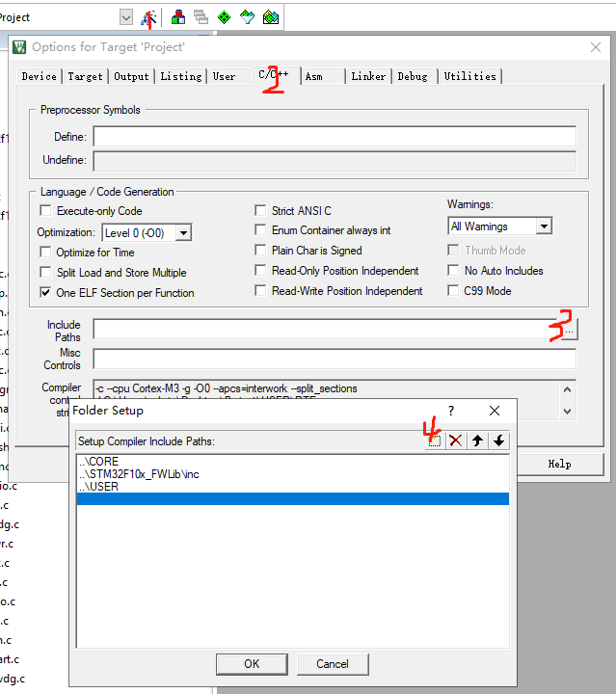Viewport: 616px width, 694px height.
Task: Open the Output tab
Action: (x=131, y=76)
